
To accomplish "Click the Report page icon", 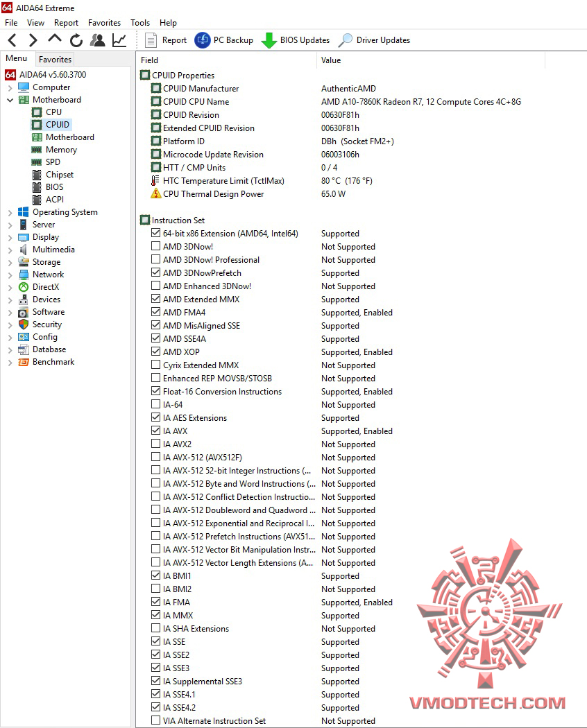I will coord(151,40).
